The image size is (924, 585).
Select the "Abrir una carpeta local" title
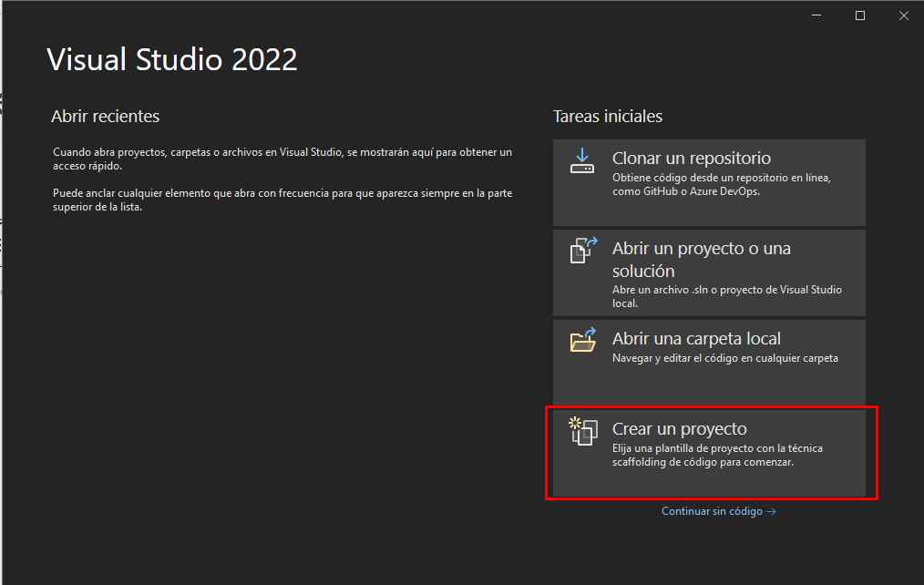[696, 339]
